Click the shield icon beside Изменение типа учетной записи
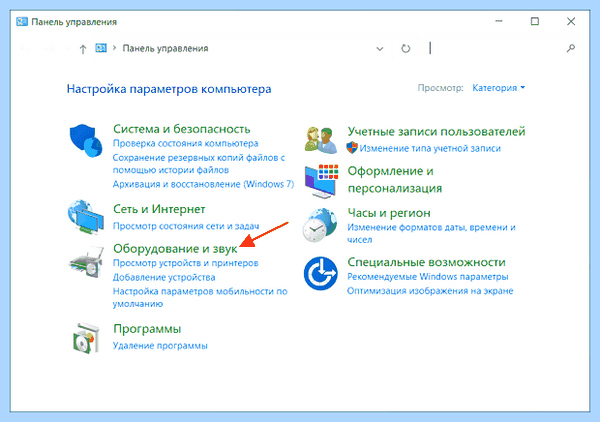The image size is (600, 422). point(352,148)
